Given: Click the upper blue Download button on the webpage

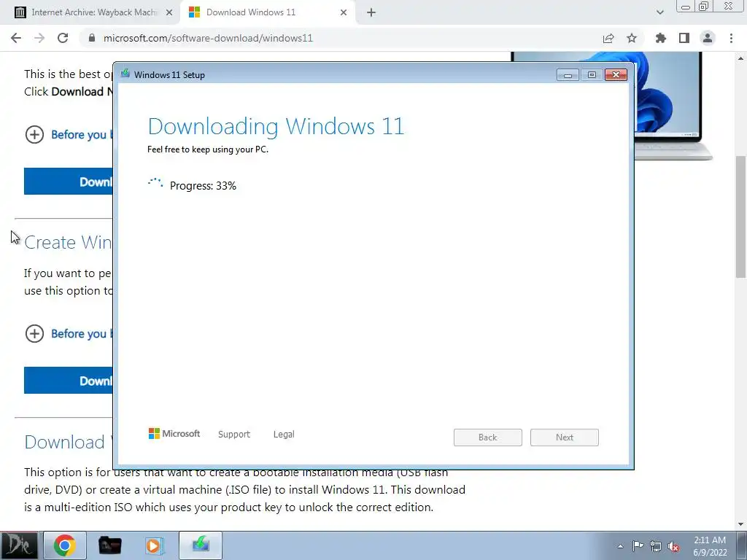Looking at the screenshot, I should tap(69, 182).
